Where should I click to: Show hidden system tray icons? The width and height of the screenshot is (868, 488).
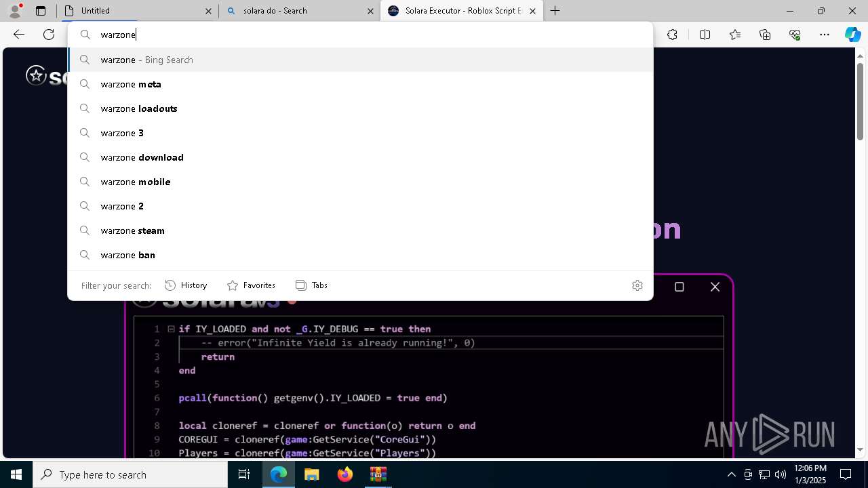[731, 474]
